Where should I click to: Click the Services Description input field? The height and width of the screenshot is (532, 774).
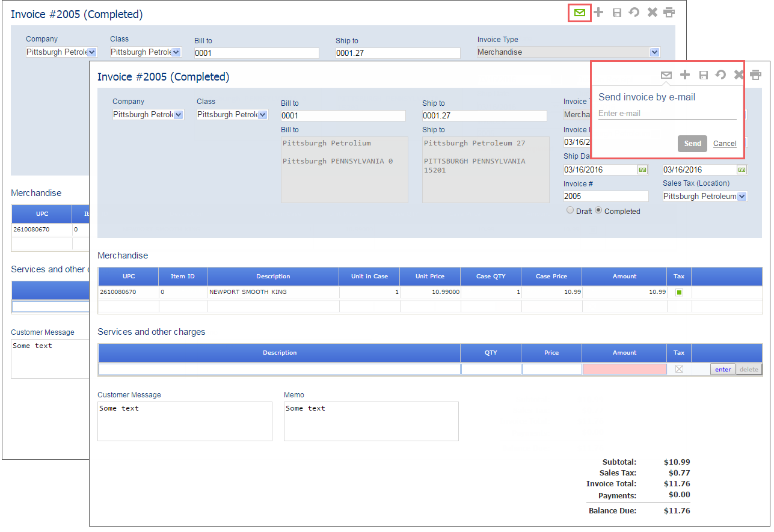[x=280, y=369]
